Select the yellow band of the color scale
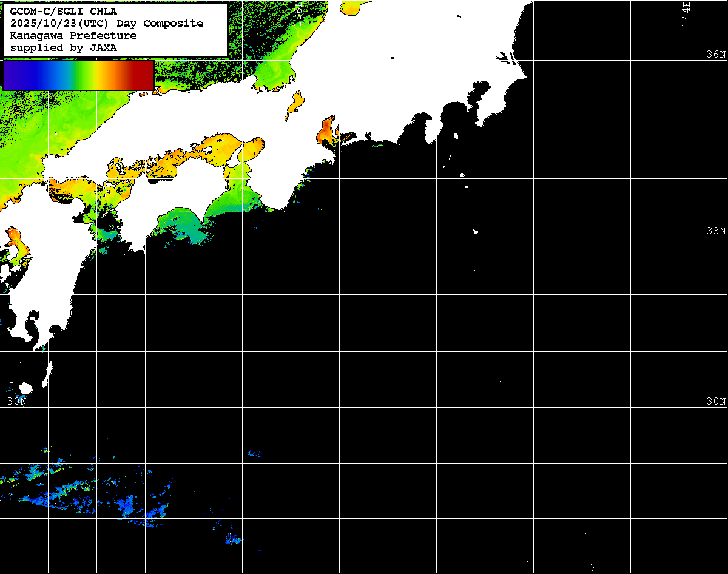The height and width of the screenshot is (574, 728). (97, 75)
